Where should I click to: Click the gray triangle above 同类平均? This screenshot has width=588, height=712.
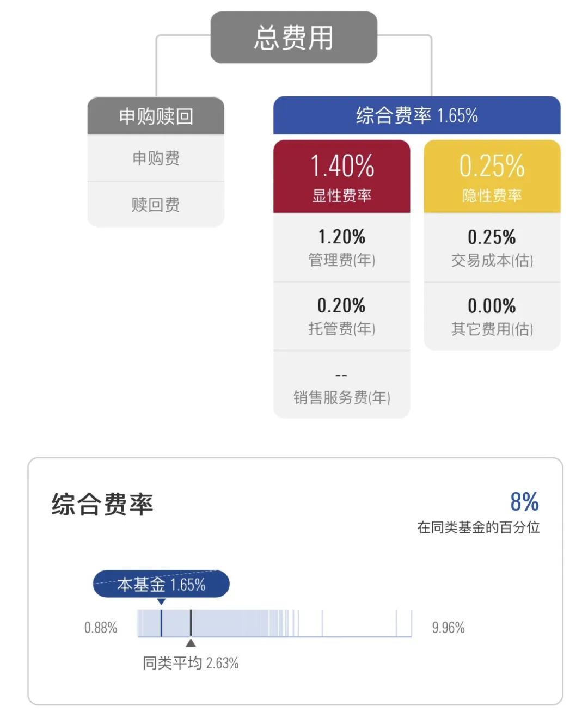coord(191,643)
